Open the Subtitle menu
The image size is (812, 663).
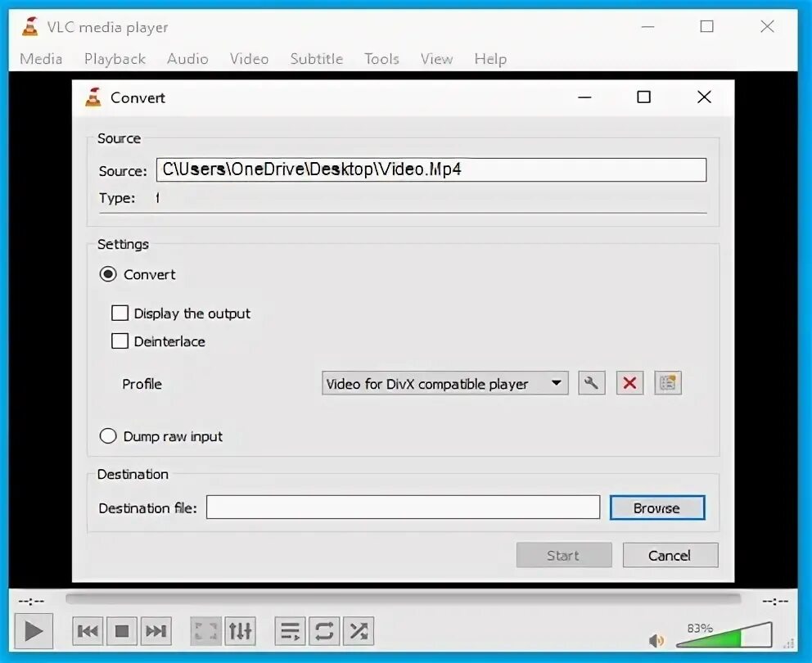pos(317,59)
